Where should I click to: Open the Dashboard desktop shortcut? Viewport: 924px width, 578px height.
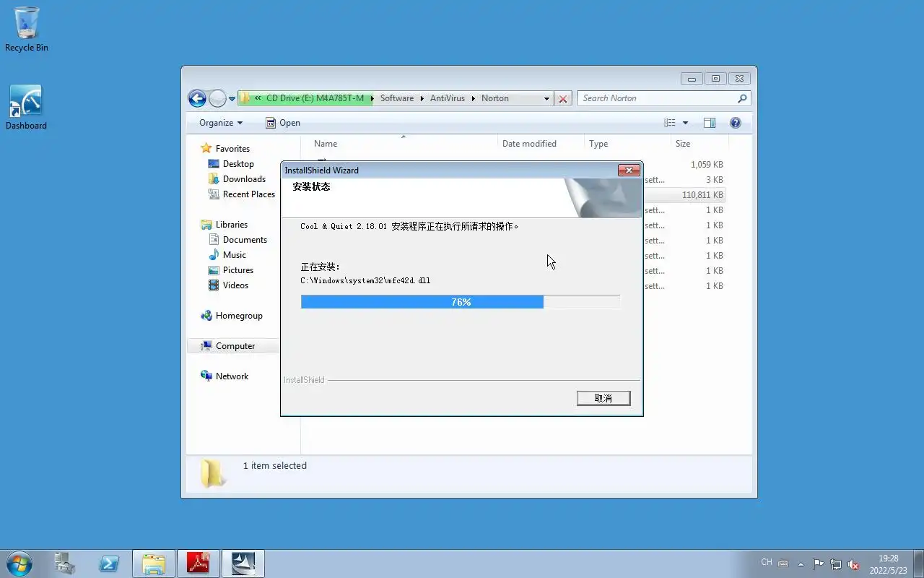tap(26, 107)
